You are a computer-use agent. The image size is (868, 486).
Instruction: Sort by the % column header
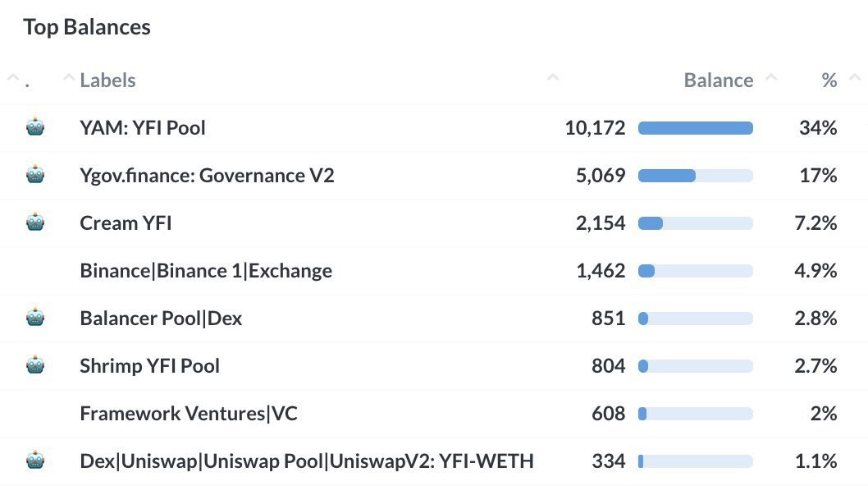[x=829, y=80]
